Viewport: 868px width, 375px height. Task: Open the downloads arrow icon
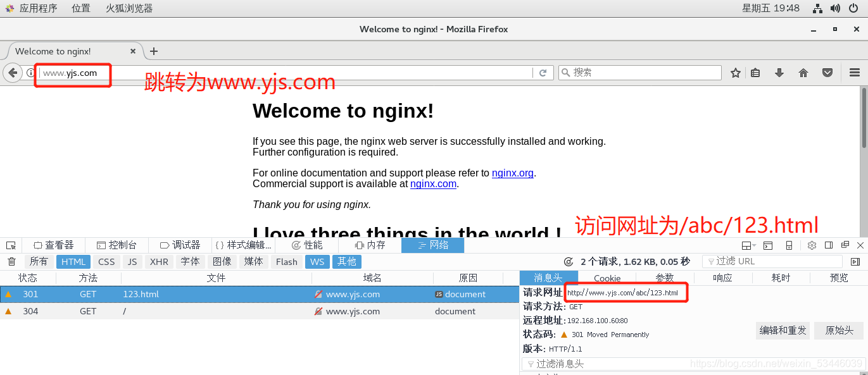coord(779,73)
